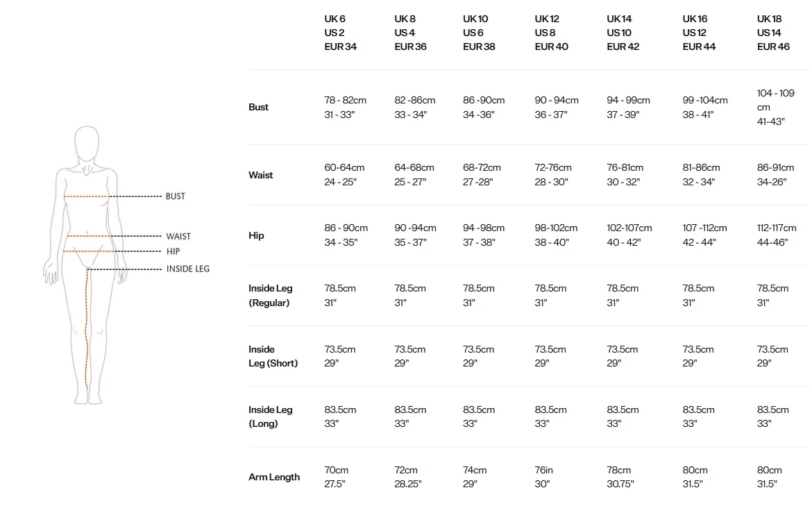Viewport: 812px width, 506px height.
Task: Click the Inside Leg (Regular) row label
Action: point(270,296)
